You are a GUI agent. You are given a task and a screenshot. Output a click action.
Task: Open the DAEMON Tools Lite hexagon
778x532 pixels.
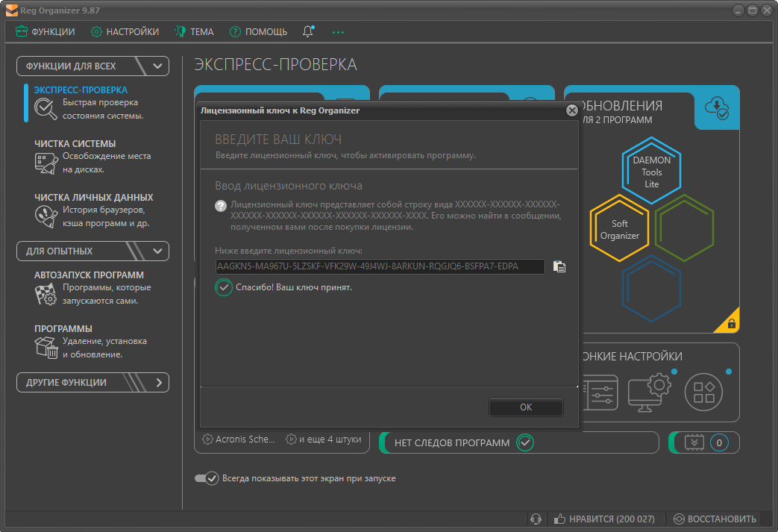pyautogui.click(x=651, y=171)
